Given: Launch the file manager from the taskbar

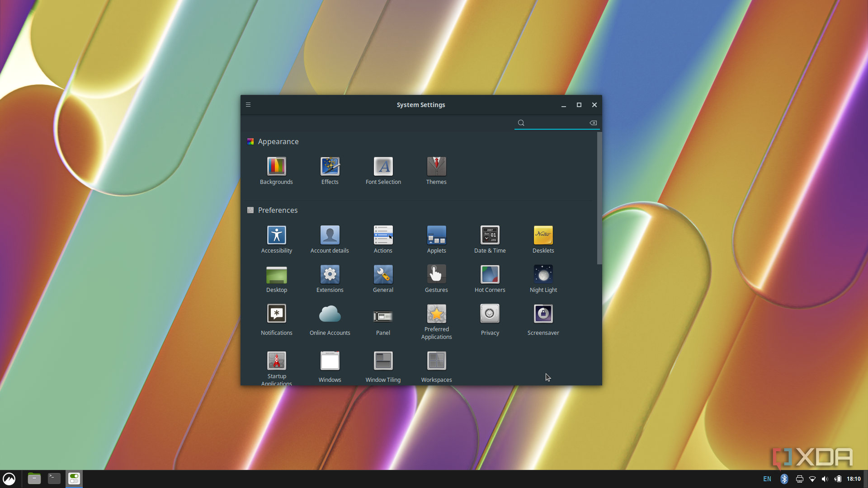Looking at the screenshot, I should pos(34,479).
